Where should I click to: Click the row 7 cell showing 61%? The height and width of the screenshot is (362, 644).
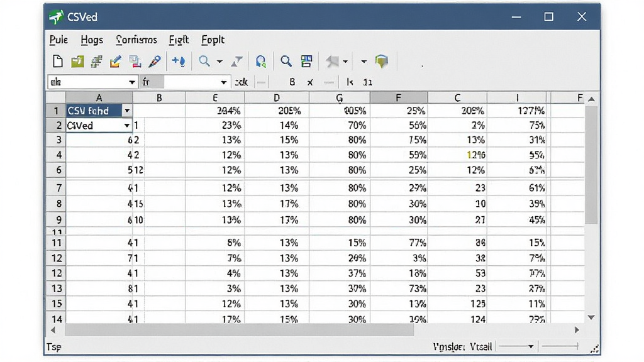pyautogui.click(x=517, y=188)
